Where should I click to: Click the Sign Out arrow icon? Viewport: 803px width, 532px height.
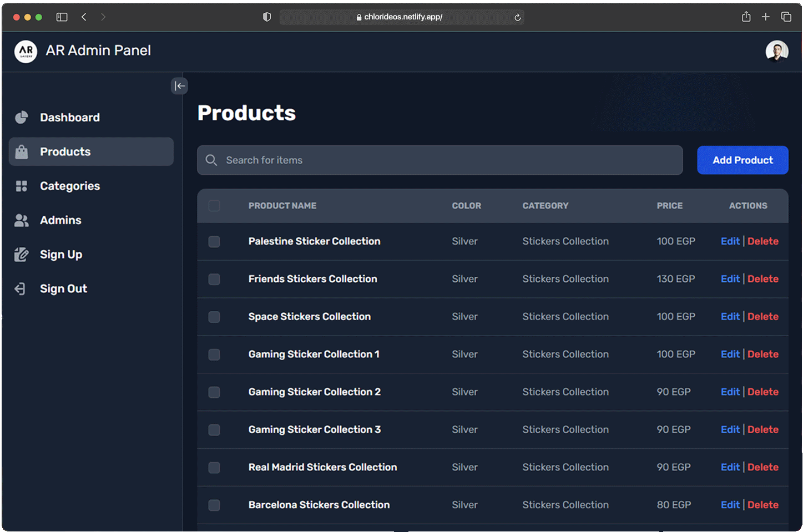tap(21, 289)
